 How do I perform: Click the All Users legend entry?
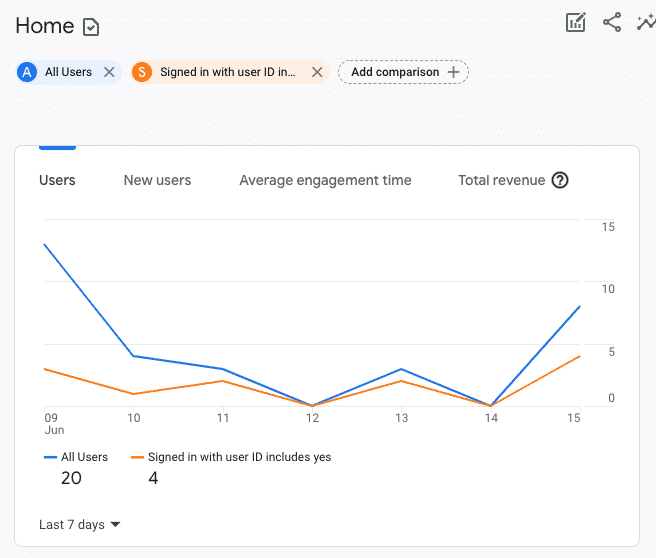tap(76, 457)
